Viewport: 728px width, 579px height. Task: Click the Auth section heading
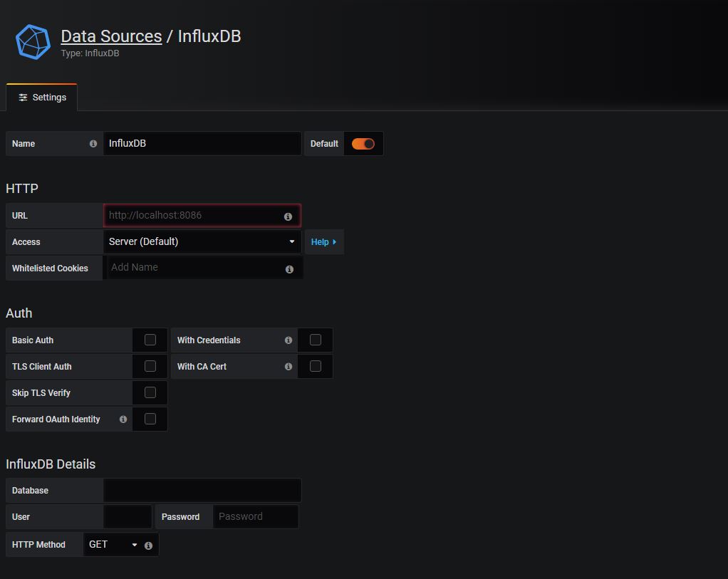(19, 313)
